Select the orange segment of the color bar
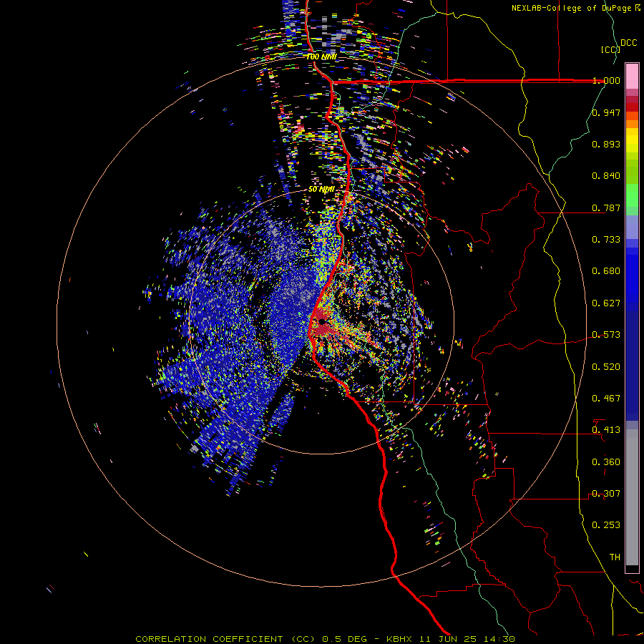The image size is (644, 644). (632, 119)
